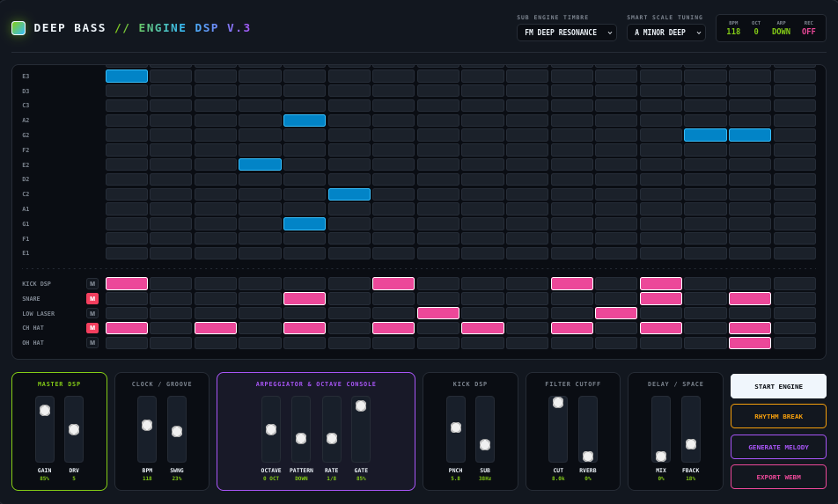Open the Smart Scale Tuning dropdown
838x504 pixels.
click(x=665, y=33)
